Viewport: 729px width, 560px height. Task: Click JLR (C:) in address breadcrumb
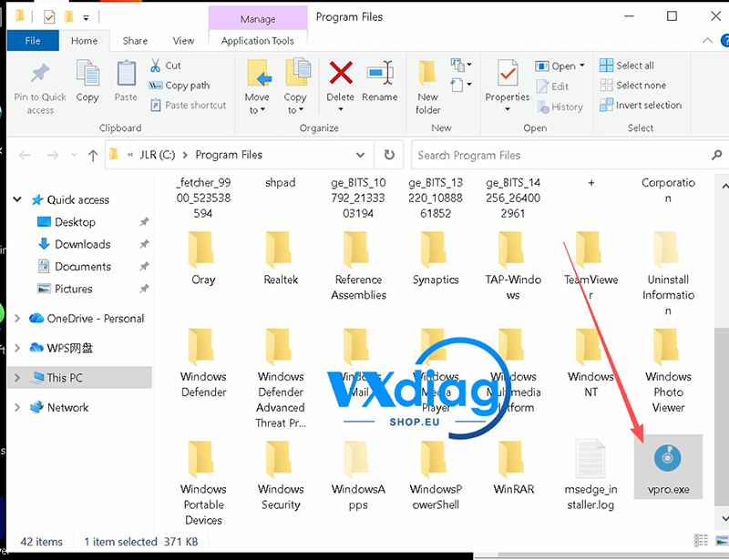(157, 155)
